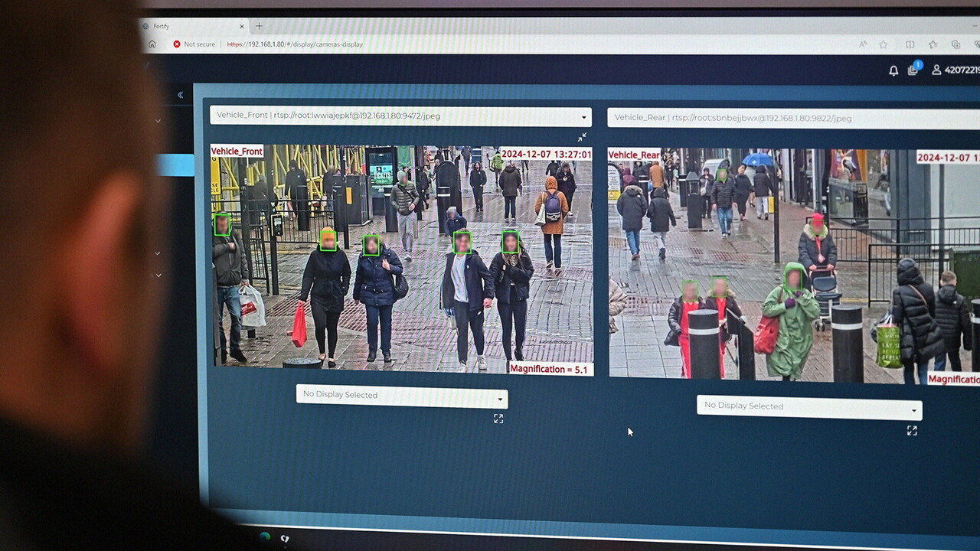
Task: Expand the second No Display Selected panel to fullscreen
Action: 912,431
